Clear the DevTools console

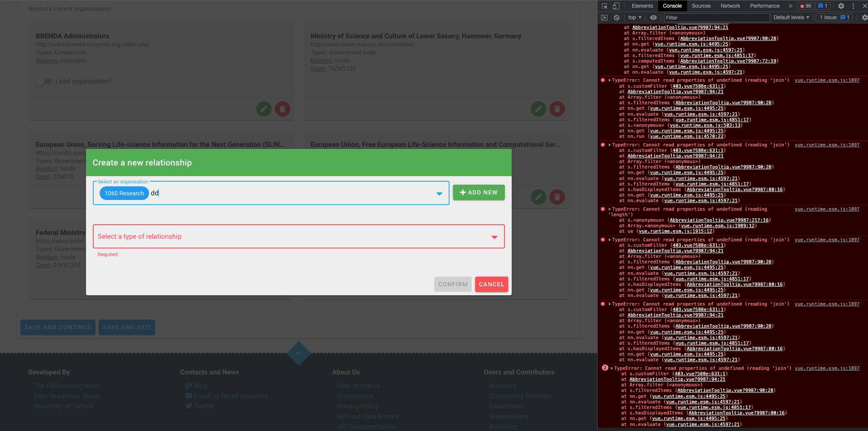617,17
